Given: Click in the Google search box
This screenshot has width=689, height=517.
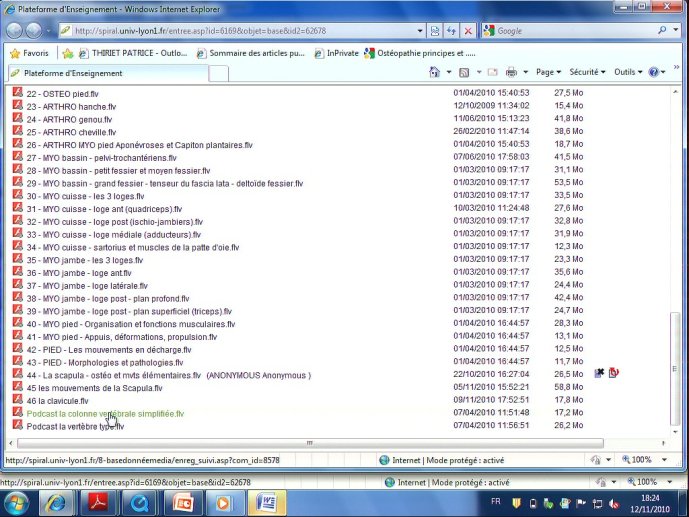Looking at the screenshot, I should (x=576, y=31).
